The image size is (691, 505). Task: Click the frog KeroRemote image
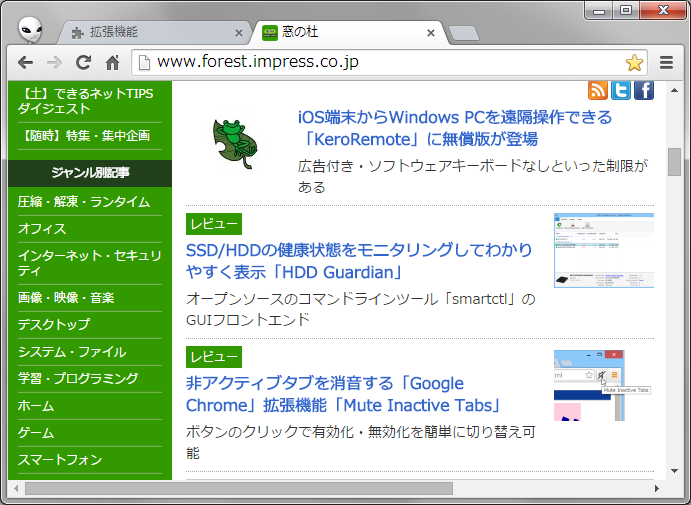(x=235, y=144)
